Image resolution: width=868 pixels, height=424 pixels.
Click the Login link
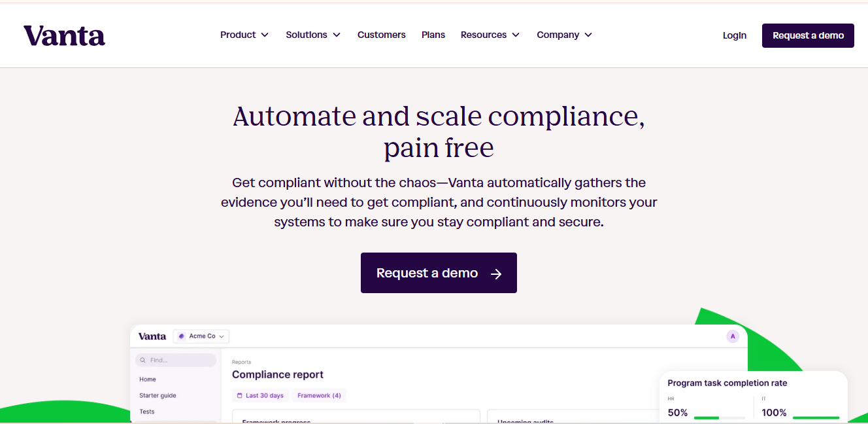click(x=735, y=35)
